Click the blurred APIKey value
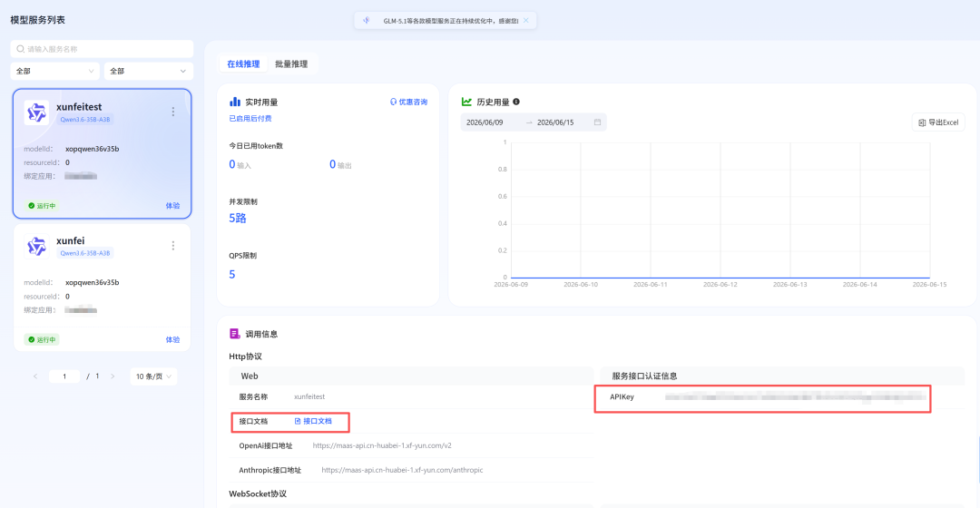This screenshot has height=508, width=980. (794, 396)
